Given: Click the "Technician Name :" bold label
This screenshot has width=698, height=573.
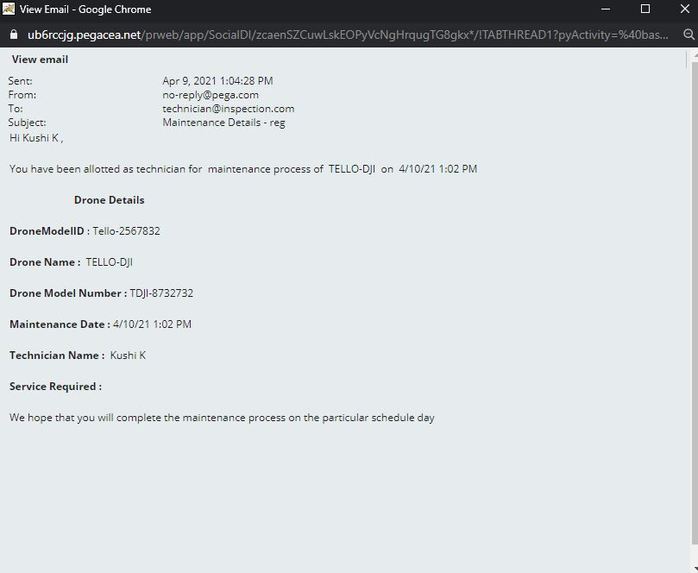Looking at the screenshot, I should tap(57, 355).
